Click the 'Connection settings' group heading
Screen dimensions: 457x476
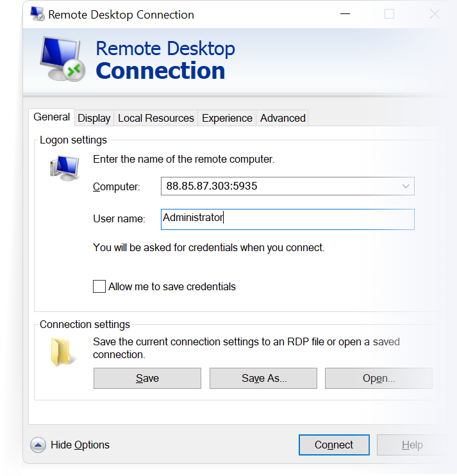point(85,325)
